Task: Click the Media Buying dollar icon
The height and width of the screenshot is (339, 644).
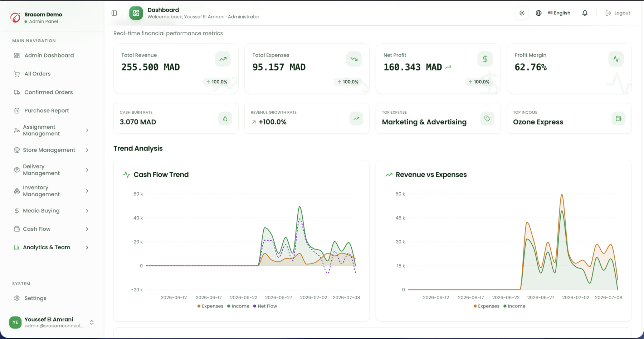Action: pyautogui.click(x=17, y=211)
